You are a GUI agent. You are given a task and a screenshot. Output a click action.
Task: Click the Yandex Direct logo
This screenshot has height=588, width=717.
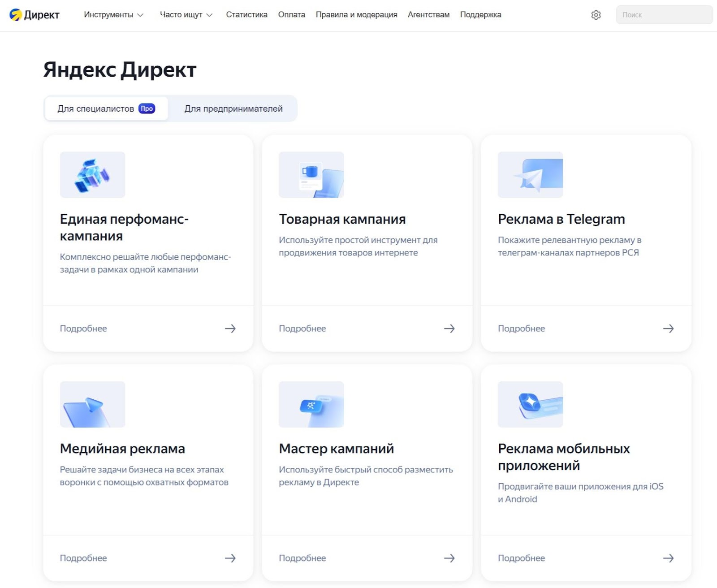coord(35,15)
